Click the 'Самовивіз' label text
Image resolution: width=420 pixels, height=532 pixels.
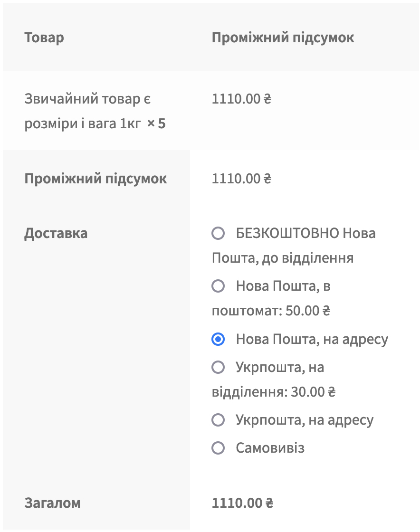click(x=270, y=448)
